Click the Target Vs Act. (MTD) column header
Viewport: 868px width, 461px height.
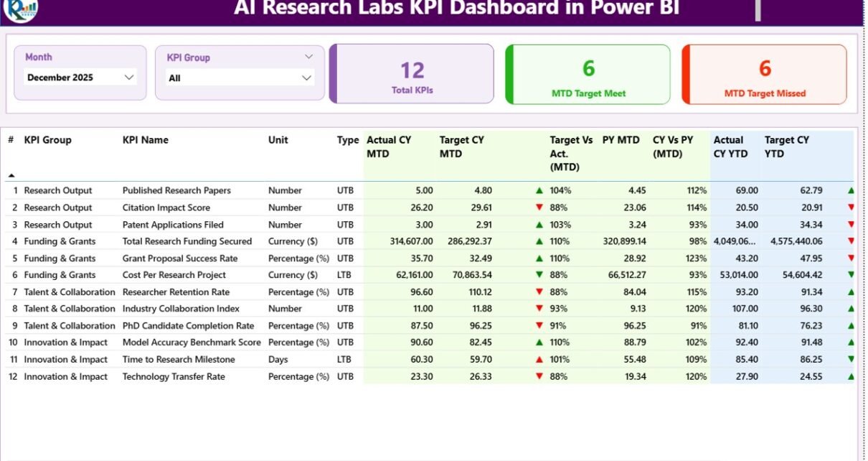(571, 153)
